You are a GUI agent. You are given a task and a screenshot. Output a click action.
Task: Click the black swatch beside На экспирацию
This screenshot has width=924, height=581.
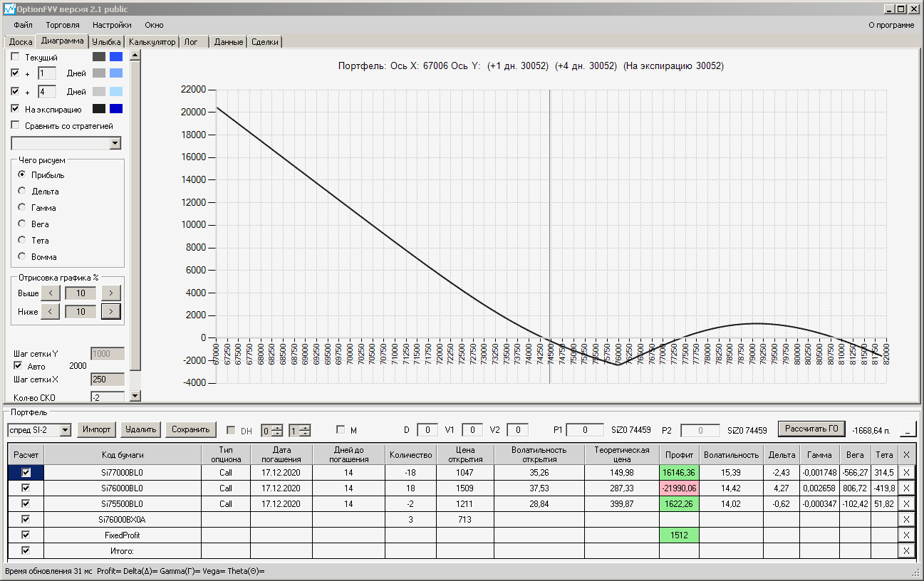[x=99, y=109]
